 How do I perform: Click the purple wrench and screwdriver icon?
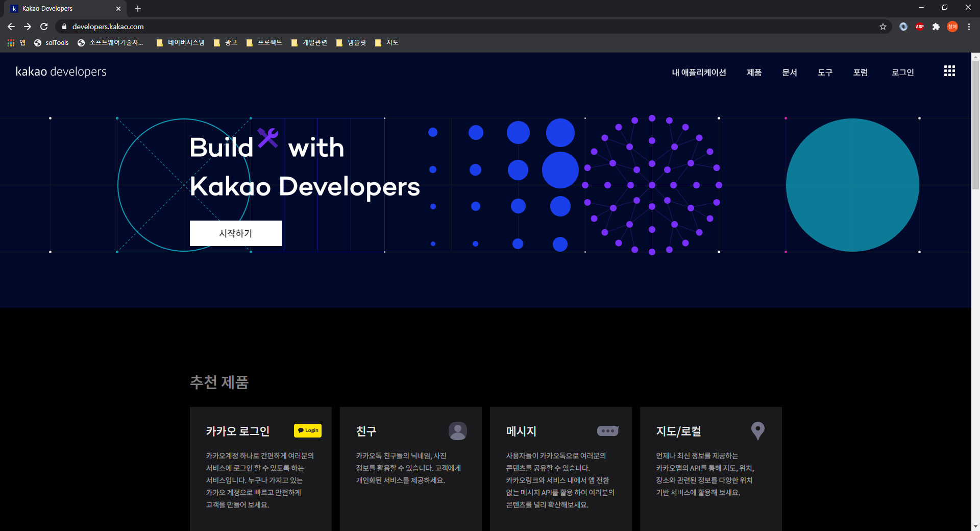pyautogui.click(x=268, y=137)
